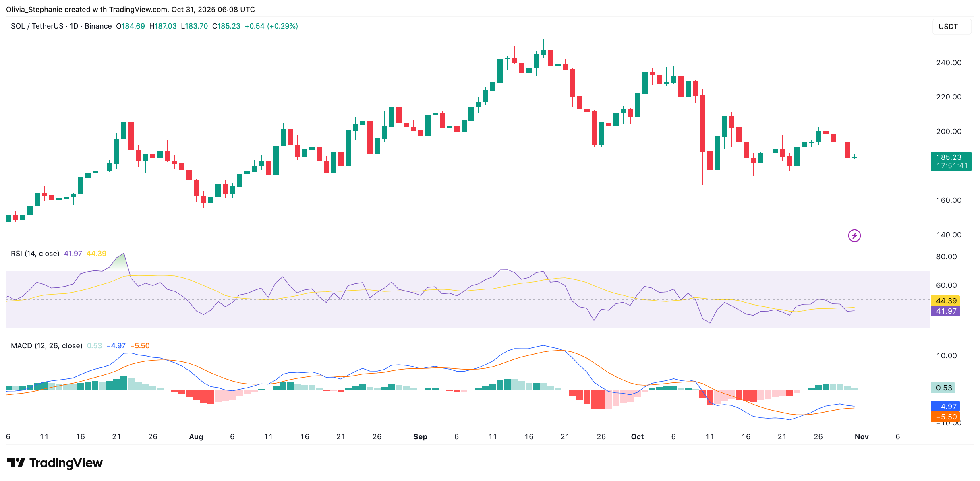Click the lightning bolt instant order icon
The image size is (980, 481).
pyautogui.click(x=854, y=235)
